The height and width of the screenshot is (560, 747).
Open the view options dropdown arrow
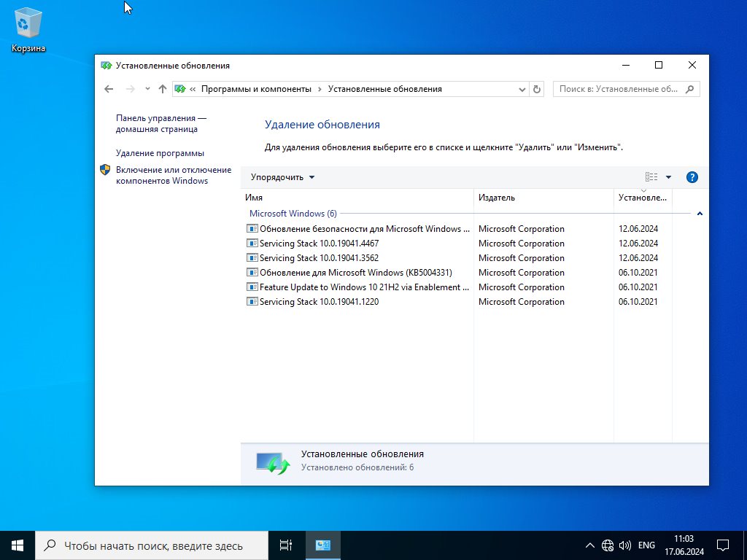point(668,177)
